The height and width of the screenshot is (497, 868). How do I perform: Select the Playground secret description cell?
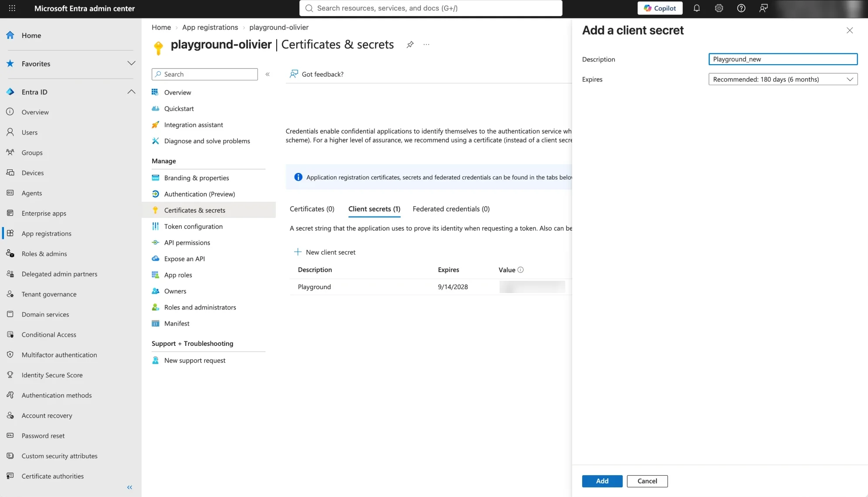pyautogui.click(x=314, y=287)
